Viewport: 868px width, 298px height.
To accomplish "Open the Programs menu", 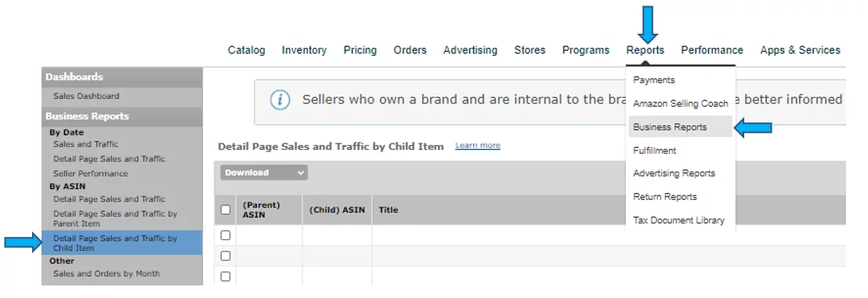I will (586, 50).
